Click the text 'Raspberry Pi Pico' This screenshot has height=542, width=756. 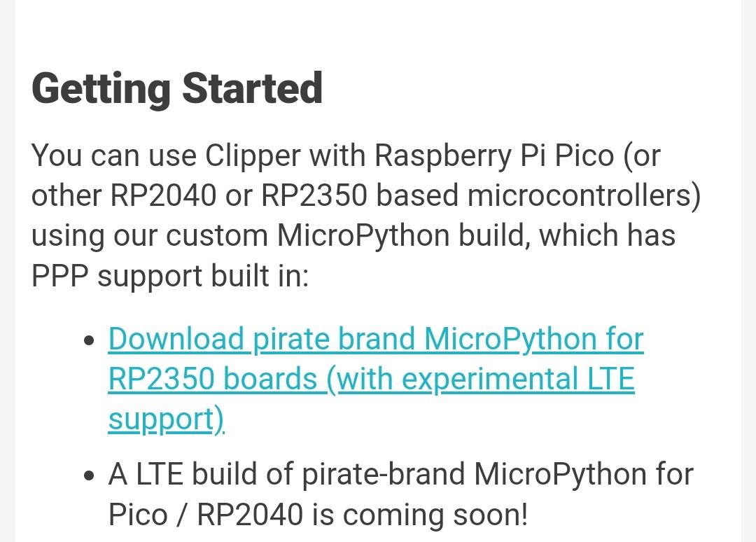(494, 156)
